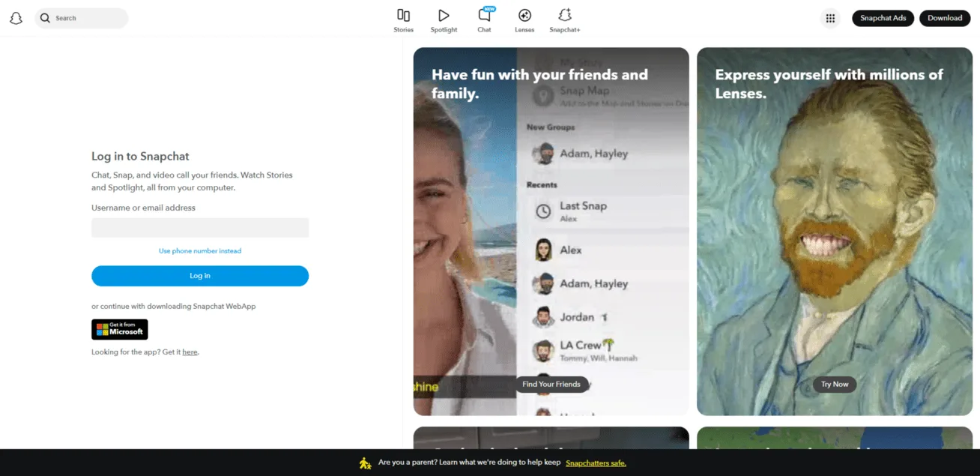Click 'Tommy, Will, Hannah' subtitle text
The height and width of the screenshot is (476, 980).
pos(599,358)
